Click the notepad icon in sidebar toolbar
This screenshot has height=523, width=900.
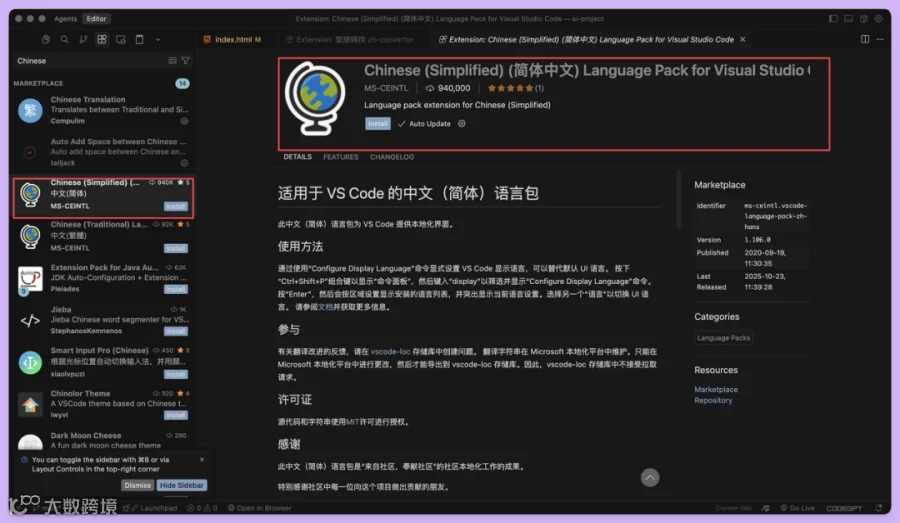point(139,40)
